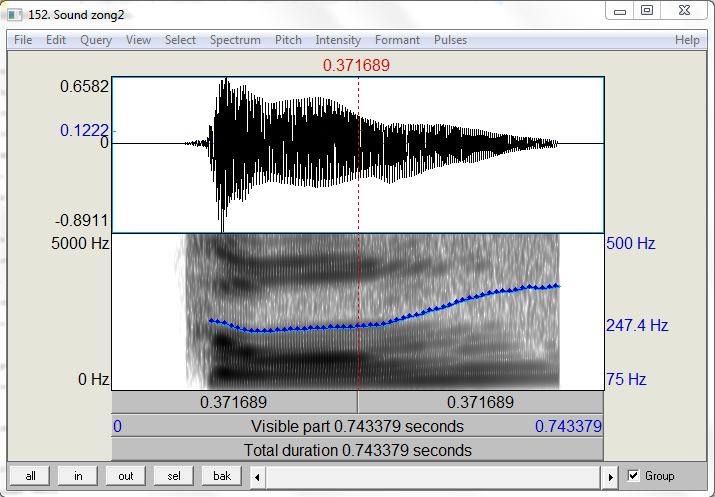Play left part bar showing 0.371689
The width and height of the screenshot is (715, 497).
click(x=234, y=403)
